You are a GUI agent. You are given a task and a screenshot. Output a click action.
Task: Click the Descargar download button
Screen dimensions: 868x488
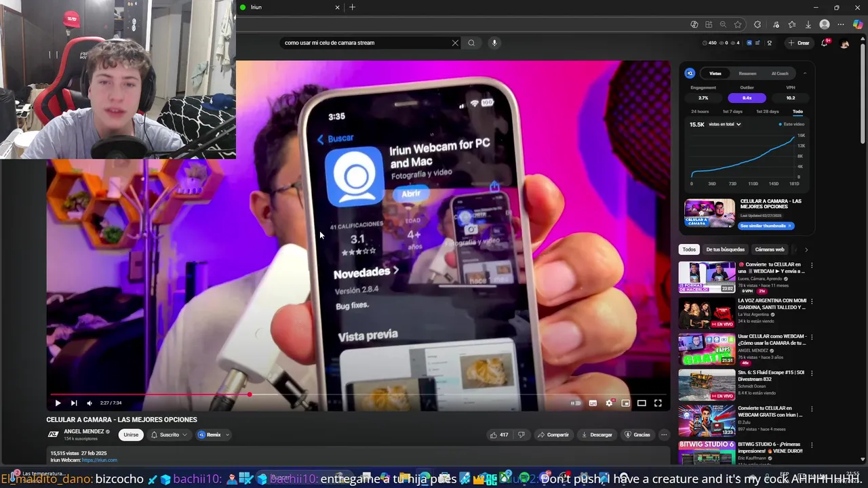pos(597,434)
